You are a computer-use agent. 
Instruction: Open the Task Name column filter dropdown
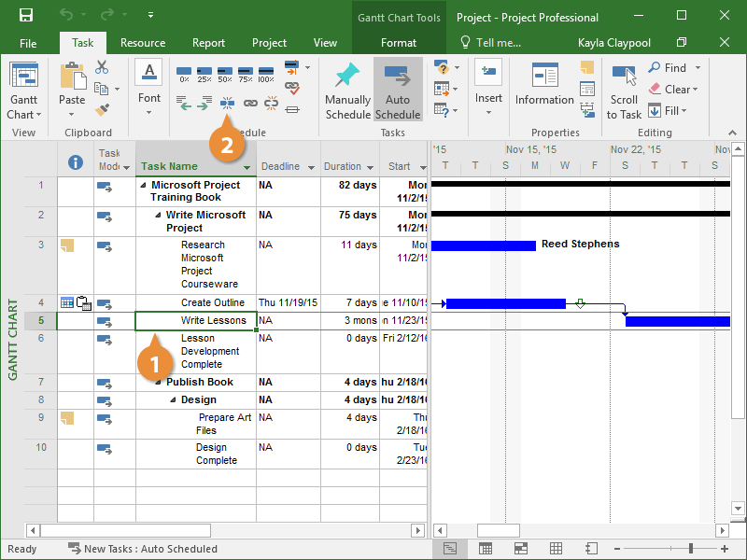point(247,168)
